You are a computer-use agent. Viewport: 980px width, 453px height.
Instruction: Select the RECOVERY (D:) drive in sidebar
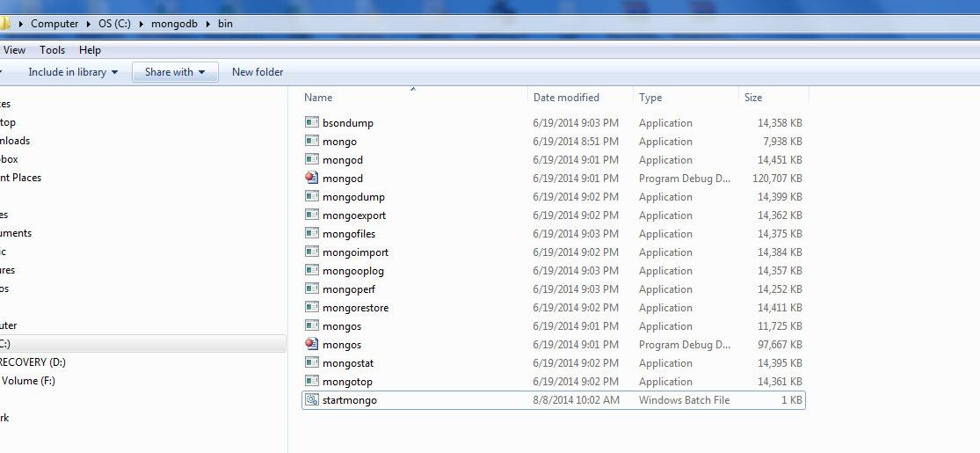click(33, 362)
